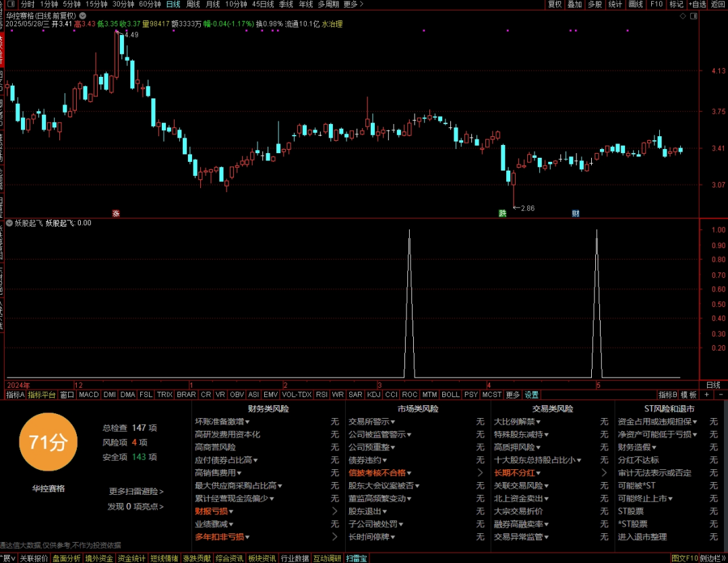Viewport: 728px width, 563px height.
Task: Apply MACD indicator
Action: pos(89,394)
